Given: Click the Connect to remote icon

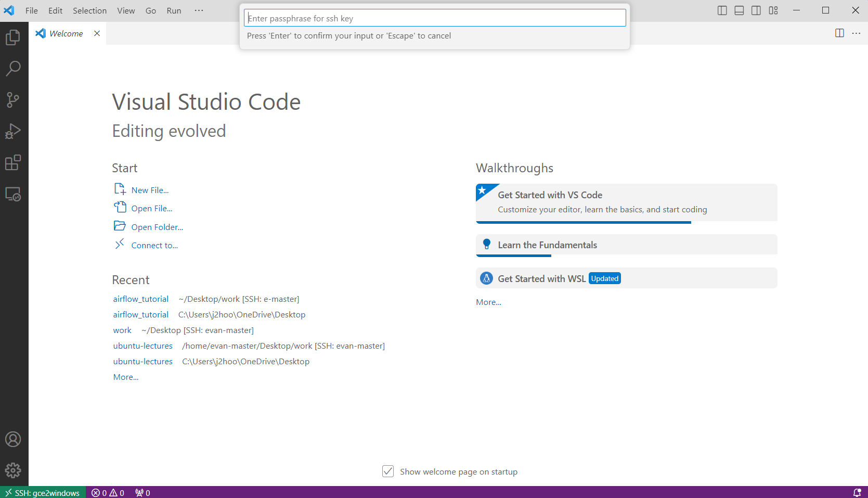Looking at the screenshot, I should (120, 244).
